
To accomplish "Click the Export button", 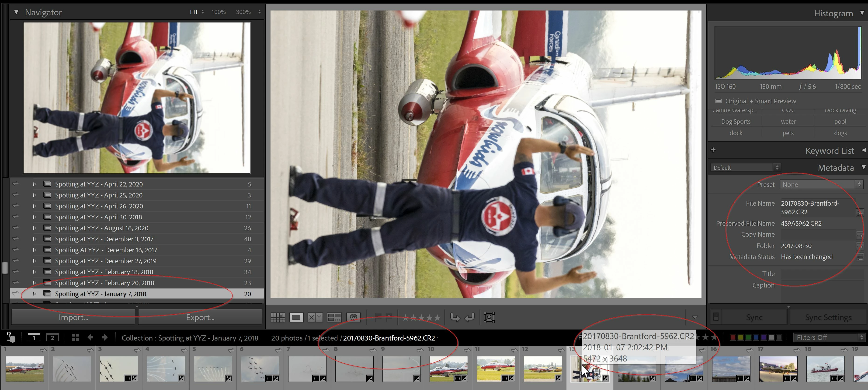I will [200, 317].
